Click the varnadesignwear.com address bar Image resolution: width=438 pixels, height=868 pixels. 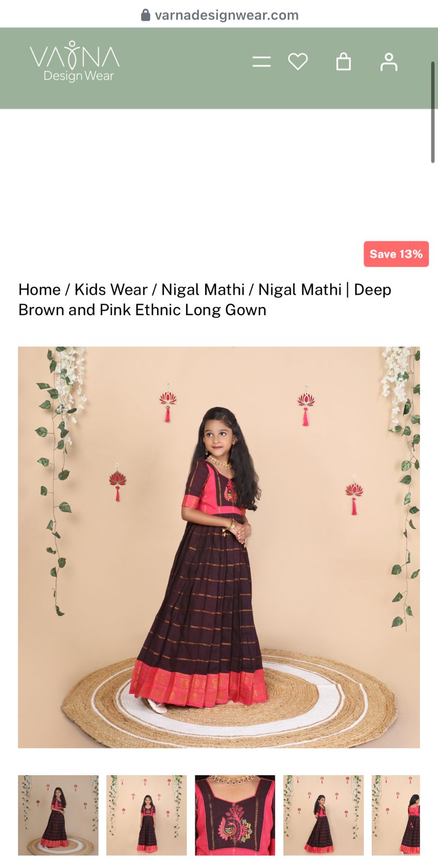pyautogui.click(x=219, y=15)
